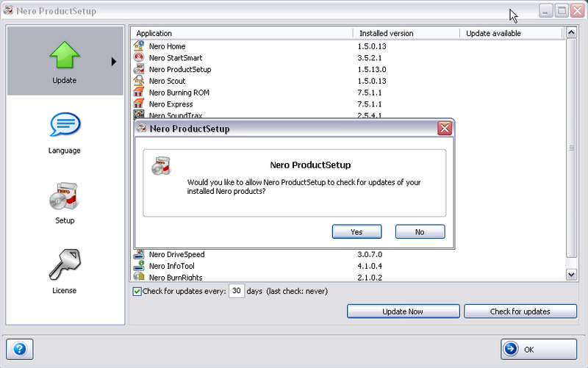Click the days interval field showing 30
Image resolution: width=588 pixels, height=368 pixels.
point(237,291)
